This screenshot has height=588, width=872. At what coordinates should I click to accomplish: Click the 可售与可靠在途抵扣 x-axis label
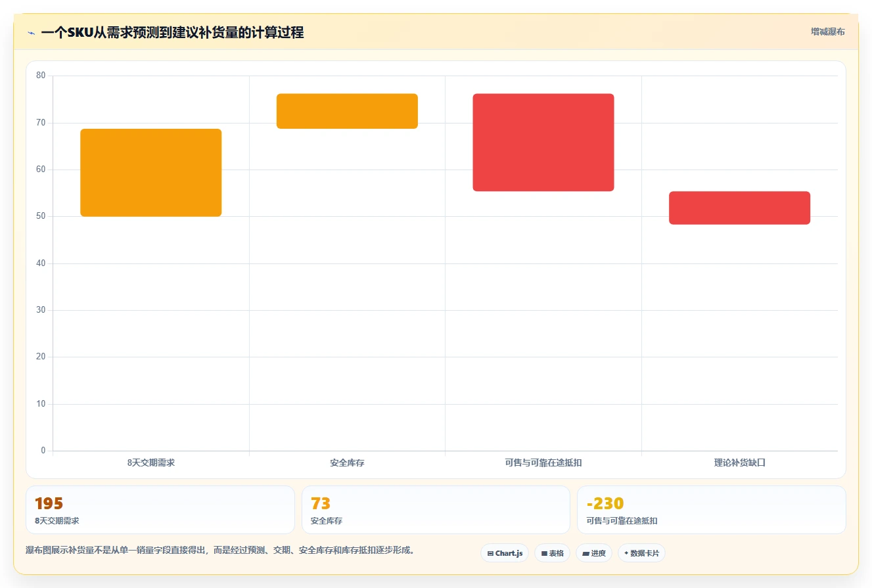543,463
